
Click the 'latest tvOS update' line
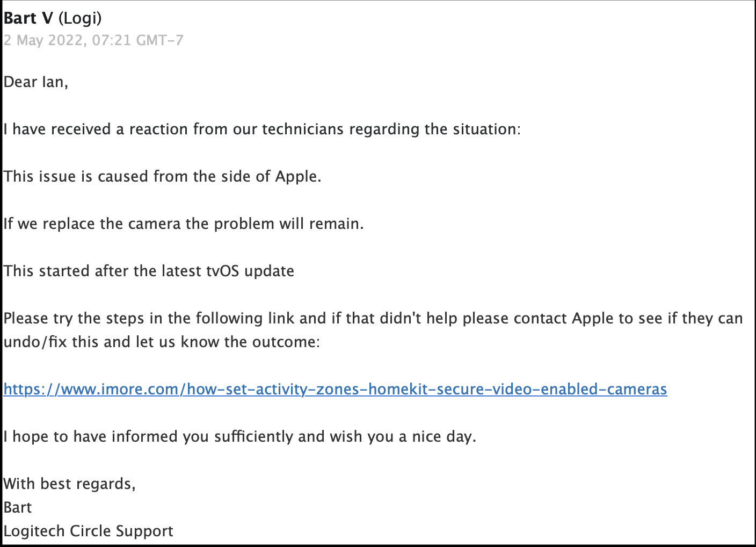click(149, 271)
